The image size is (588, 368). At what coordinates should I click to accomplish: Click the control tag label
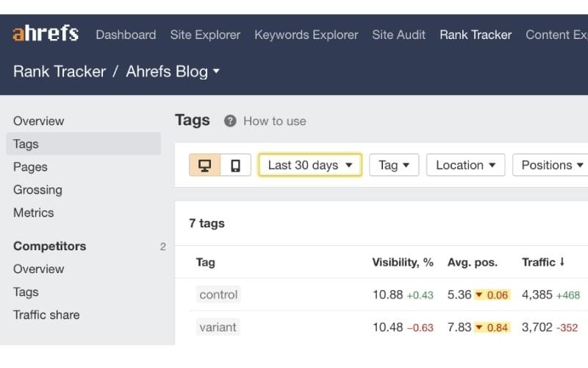(x=218, y=294)
